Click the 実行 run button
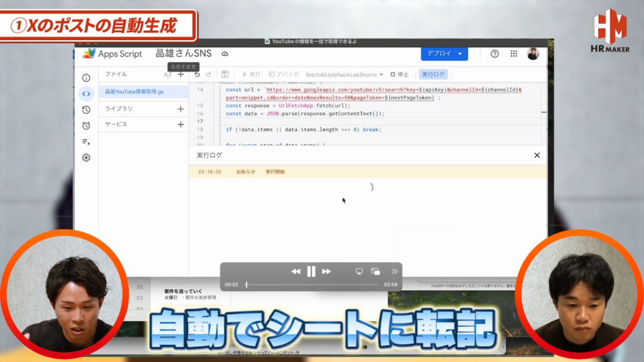Image resolution: width=644 pixels, height=362 pixels. click(252, 74)
